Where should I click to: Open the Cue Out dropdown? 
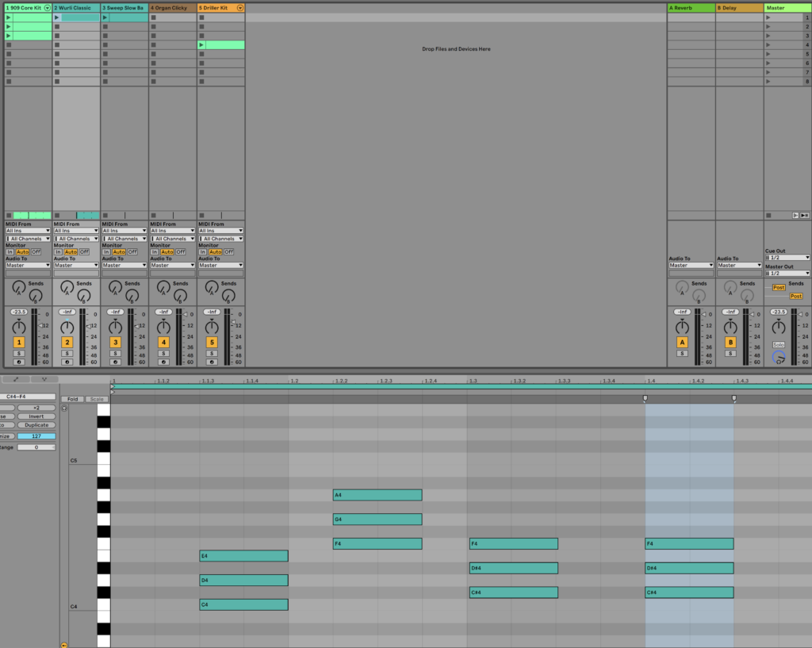coord(787,258)
